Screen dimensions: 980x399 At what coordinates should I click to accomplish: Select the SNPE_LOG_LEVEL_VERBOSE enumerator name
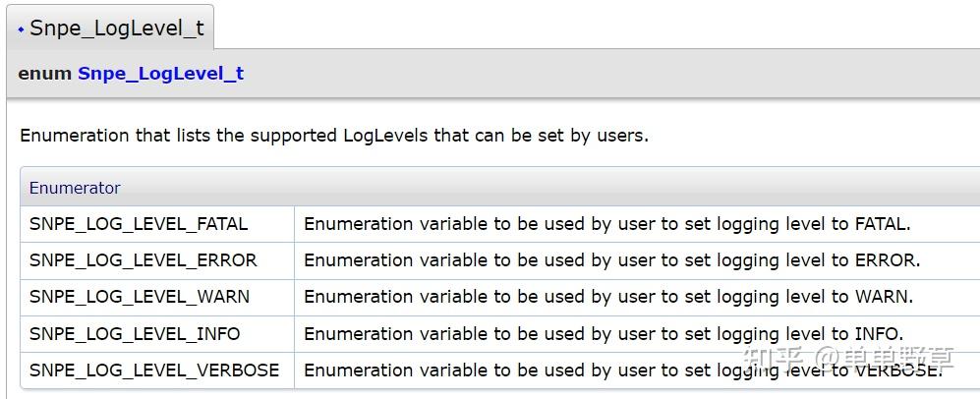coord(154,370)
